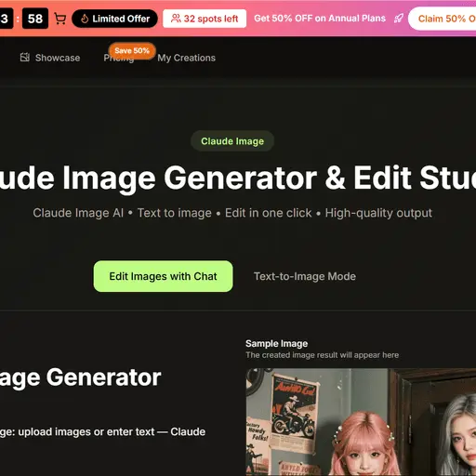Screen dimensions: 476x476
Task: Click the sample image thumbnail
Action: click(361, 422)
